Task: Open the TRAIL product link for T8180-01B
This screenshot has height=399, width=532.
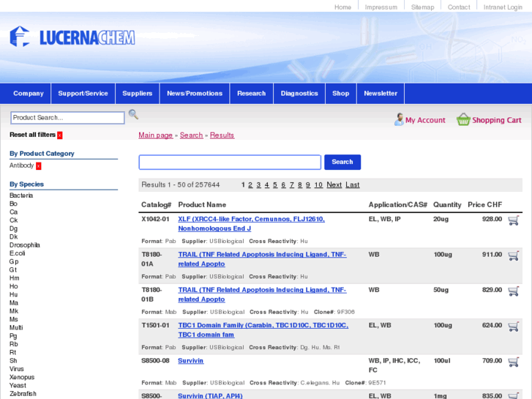Action: pos(262,294)
